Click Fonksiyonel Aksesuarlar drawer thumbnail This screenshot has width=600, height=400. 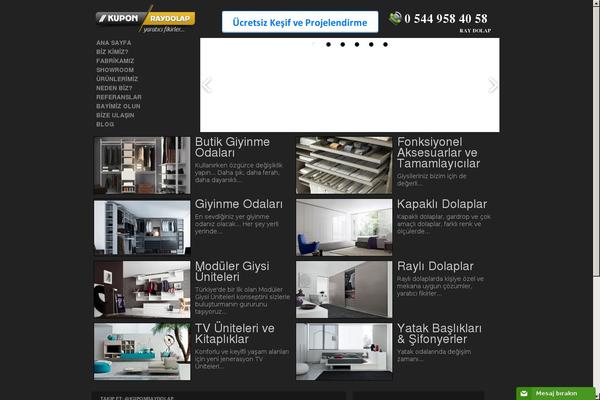[x=344, y=165]
